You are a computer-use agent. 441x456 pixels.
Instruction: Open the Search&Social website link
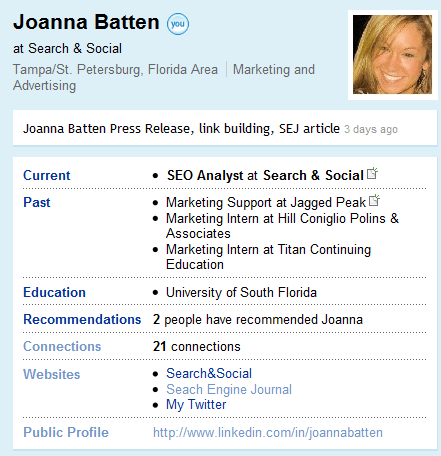point(209,373)
